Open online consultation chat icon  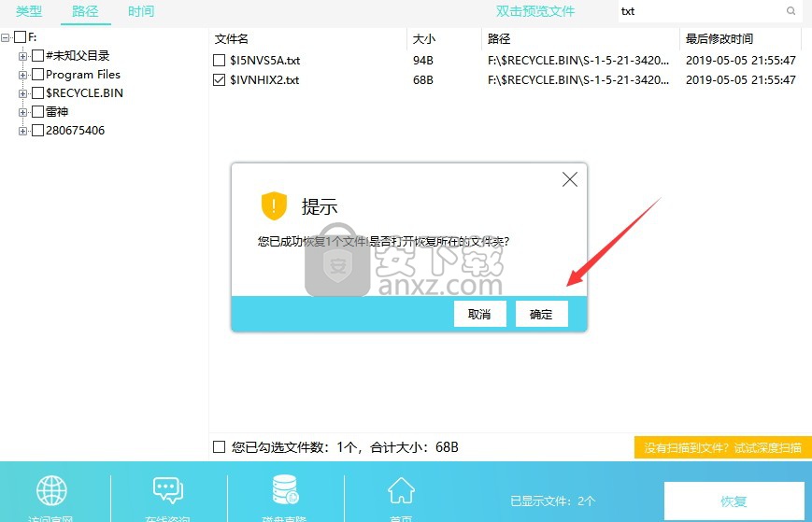coord(168,490)
